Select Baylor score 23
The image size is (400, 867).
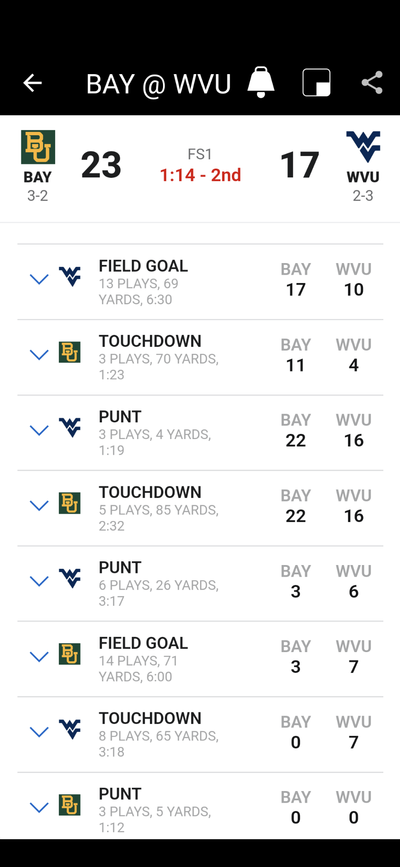[x=101, y=165]
